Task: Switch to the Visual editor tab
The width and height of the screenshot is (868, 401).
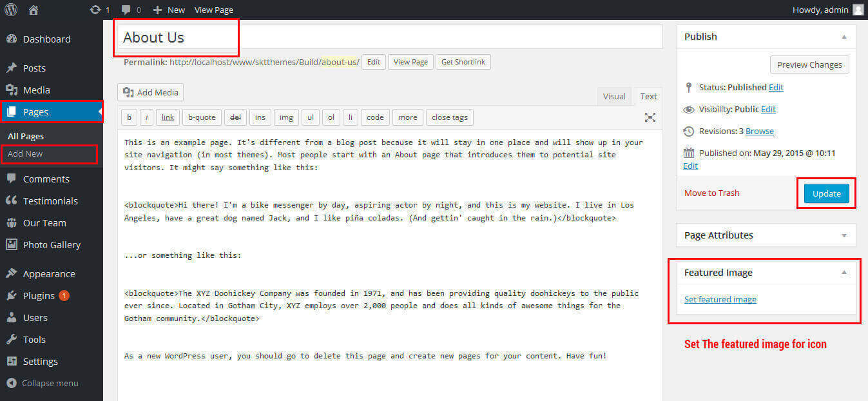Action: (x=614, y=96)
